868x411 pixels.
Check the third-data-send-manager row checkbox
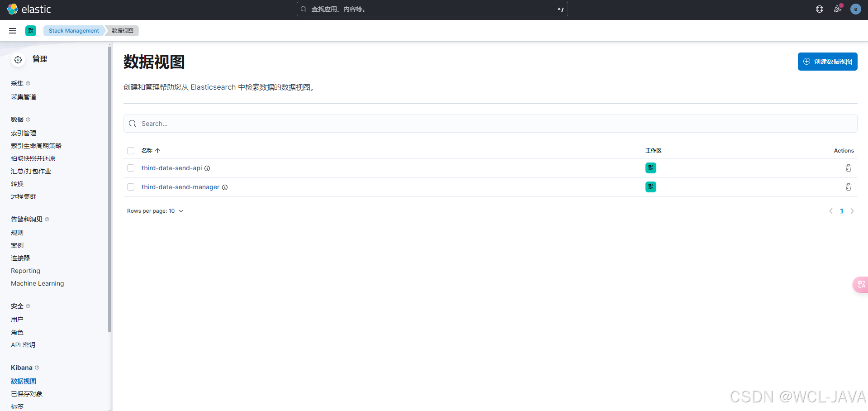pos(131,187)
